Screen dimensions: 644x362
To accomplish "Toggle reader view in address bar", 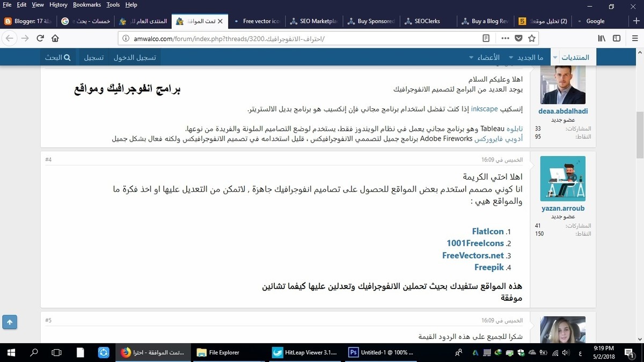I will click(486, 38).
